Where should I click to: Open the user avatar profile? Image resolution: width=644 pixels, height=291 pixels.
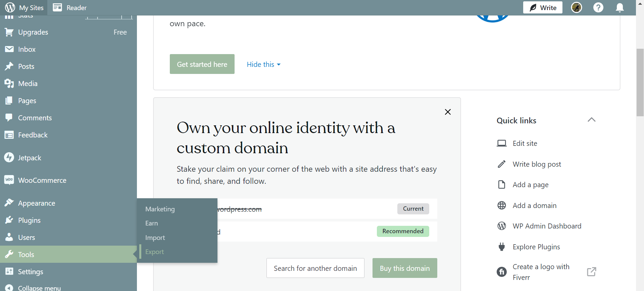click(577, 7)
